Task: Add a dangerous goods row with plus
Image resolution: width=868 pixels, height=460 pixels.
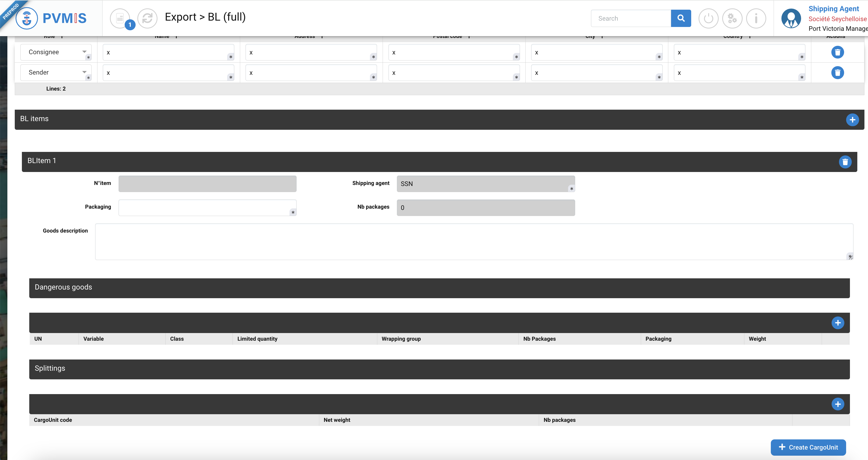Action: [x=838, y=323]
